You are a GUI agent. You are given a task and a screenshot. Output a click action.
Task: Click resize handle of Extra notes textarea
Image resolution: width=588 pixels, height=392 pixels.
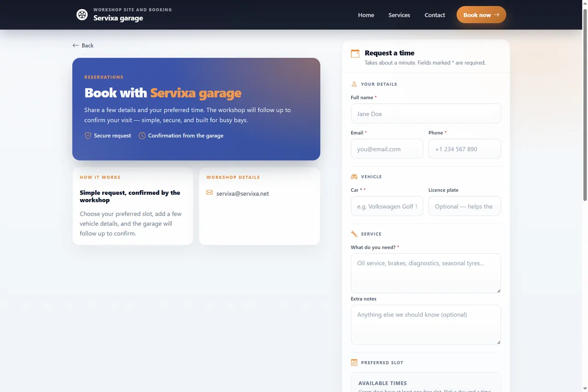point(498,342)
